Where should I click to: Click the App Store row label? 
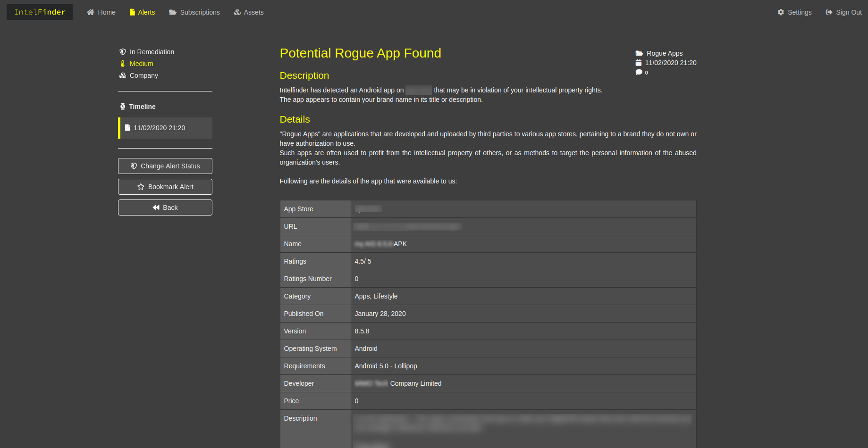point(299,209)
